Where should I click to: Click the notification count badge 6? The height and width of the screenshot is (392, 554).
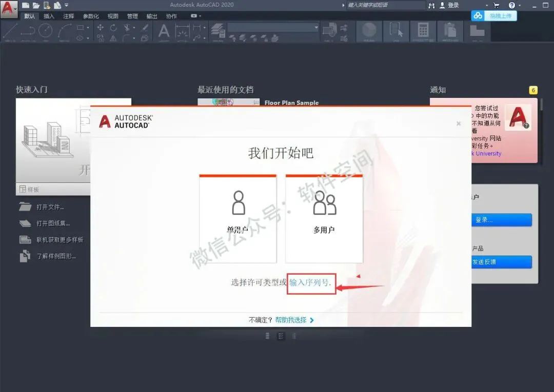click(x=533, y=90)
